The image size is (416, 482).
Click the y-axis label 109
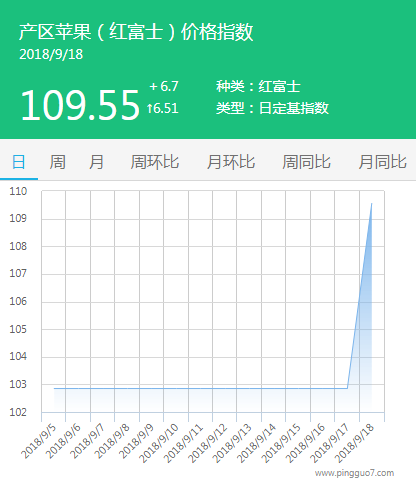click(x=18, y=219)
